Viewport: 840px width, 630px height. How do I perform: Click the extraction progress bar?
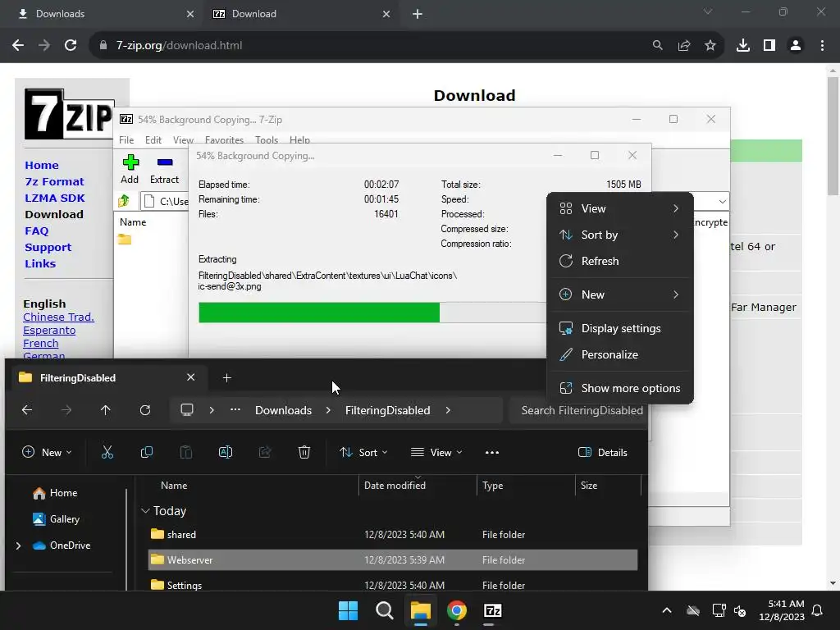(372, 313)
